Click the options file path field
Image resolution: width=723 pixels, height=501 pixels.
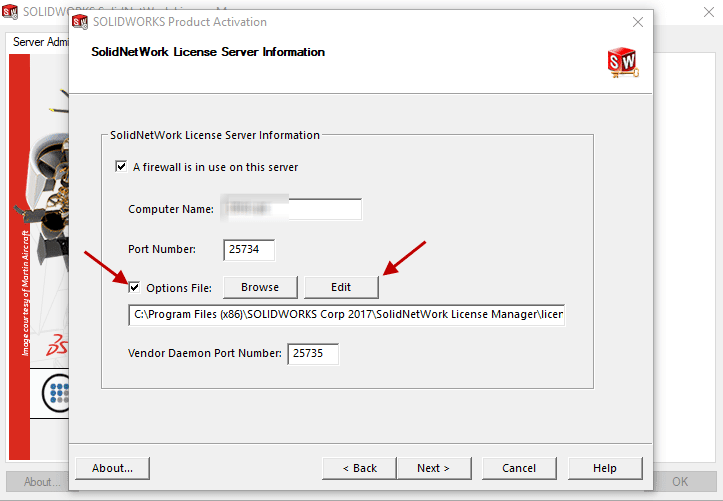tap(347, 314)
